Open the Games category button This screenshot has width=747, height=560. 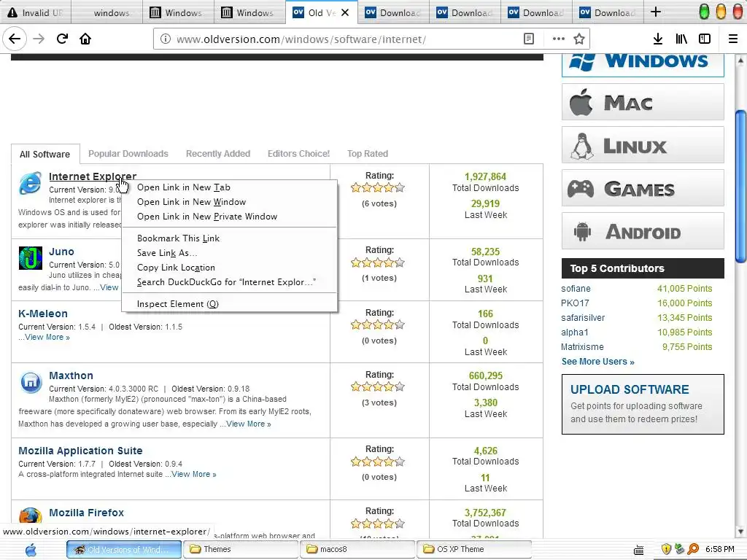[643, 187]
